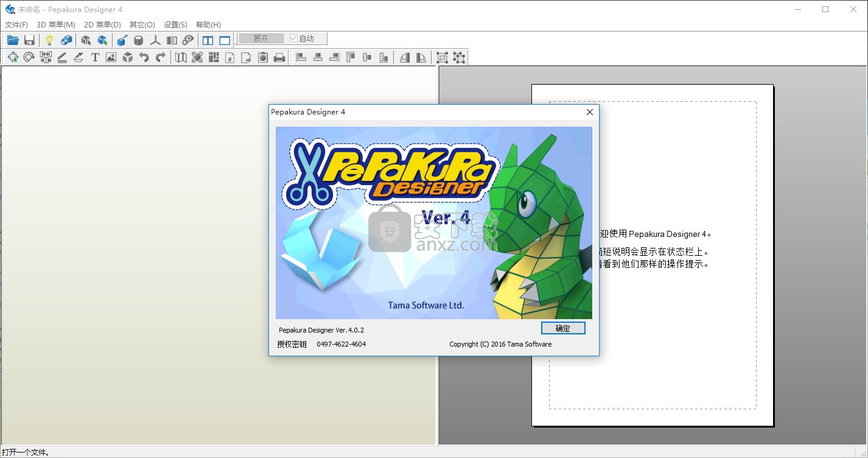
Task: Click the blue cube with arrow icon
Action: tap(122, 40)
